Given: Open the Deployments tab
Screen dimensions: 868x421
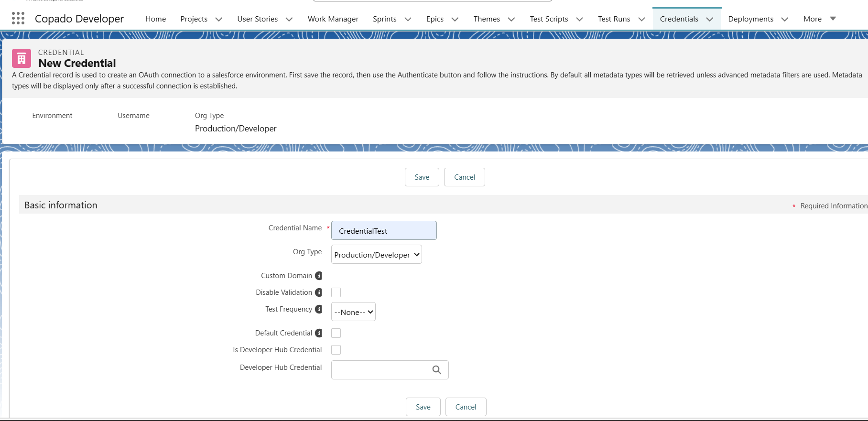Looking at the screenshot, I should 751,19.
